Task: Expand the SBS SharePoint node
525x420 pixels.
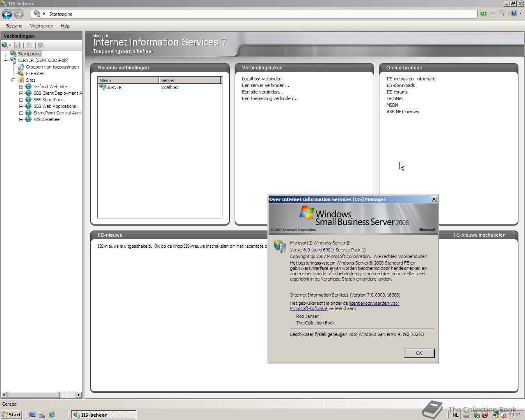Action: coord(21,100)
